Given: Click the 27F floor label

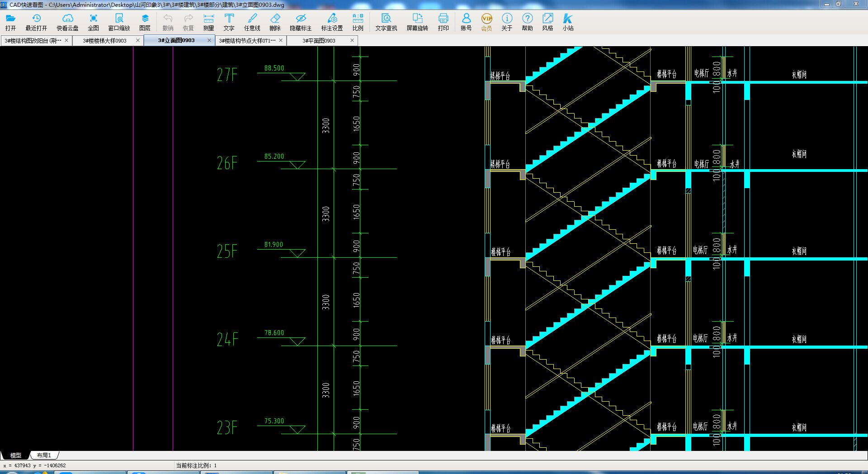Looking at the screenshot, I should pyautogui.click(x=227, y=74).
